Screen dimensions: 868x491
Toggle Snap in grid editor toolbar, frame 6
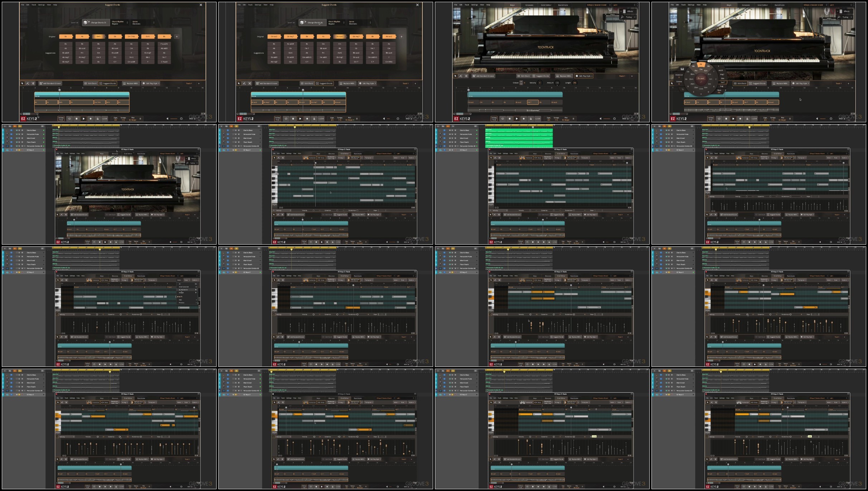(321, 158)
